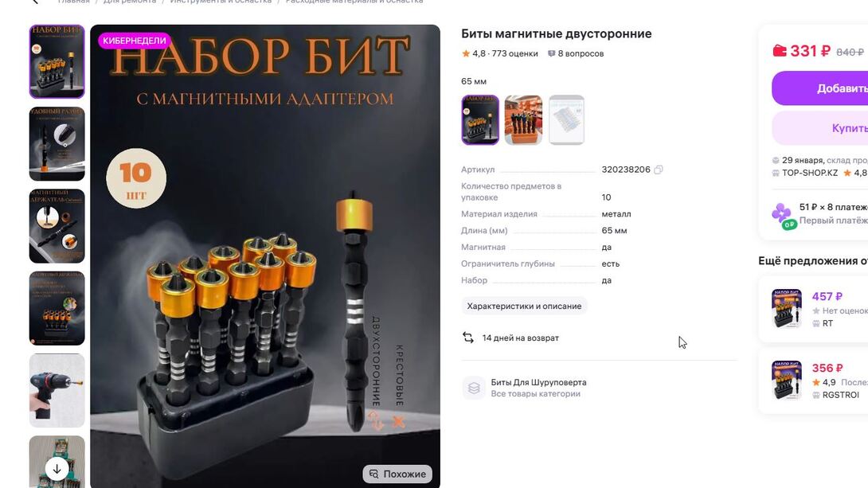
Task: Open the 457 ₽ offer from RT
Action: (x=813, y=310)
